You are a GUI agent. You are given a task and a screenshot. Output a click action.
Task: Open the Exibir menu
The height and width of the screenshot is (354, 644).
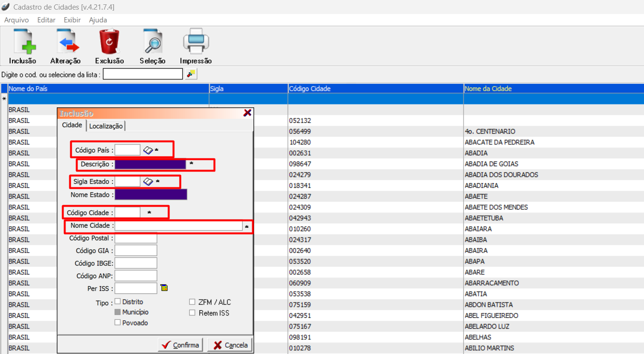tap(72, 20)
